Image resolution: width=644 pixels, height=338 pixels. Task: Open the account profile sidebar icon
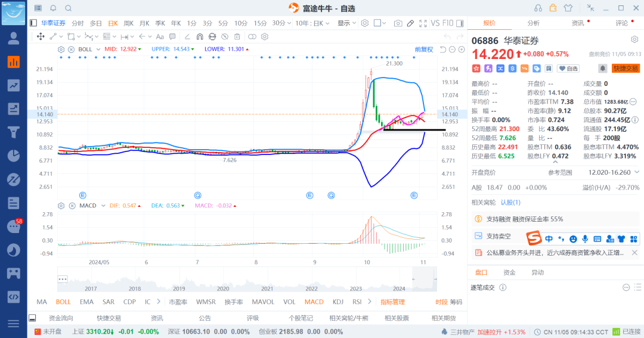point(14,39)
